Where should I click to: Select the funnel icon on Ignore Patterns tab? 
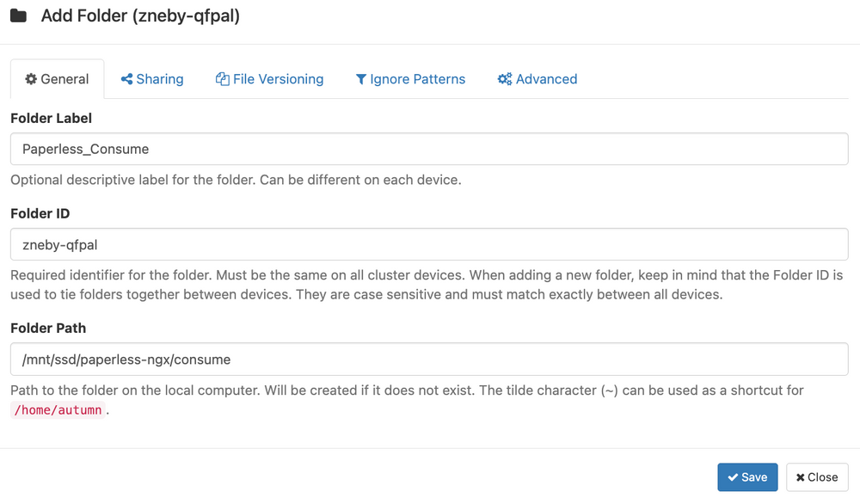click(361, 78)
